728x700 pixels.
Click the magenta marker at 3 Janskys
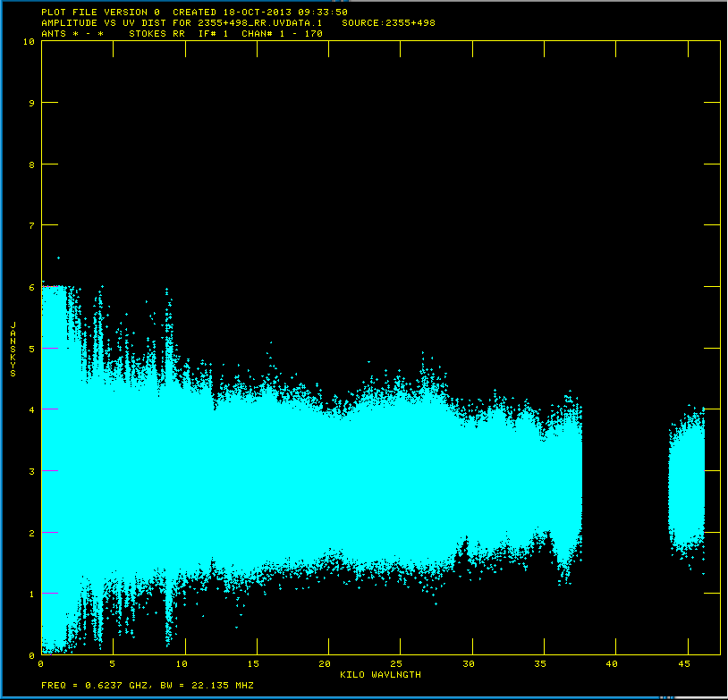click(50, 470)
